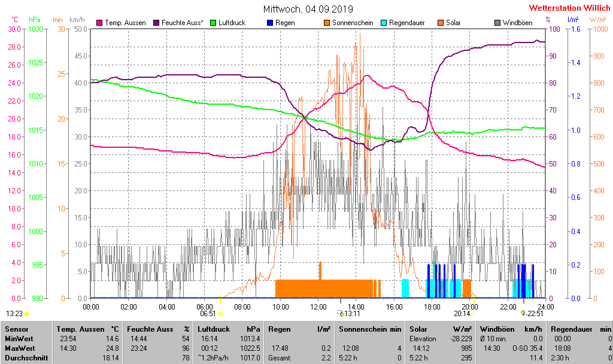This screenshot has width=613, height=364.
Task: Click the 'hPa' axis unit label at top
Action: [x=34, y=20]
